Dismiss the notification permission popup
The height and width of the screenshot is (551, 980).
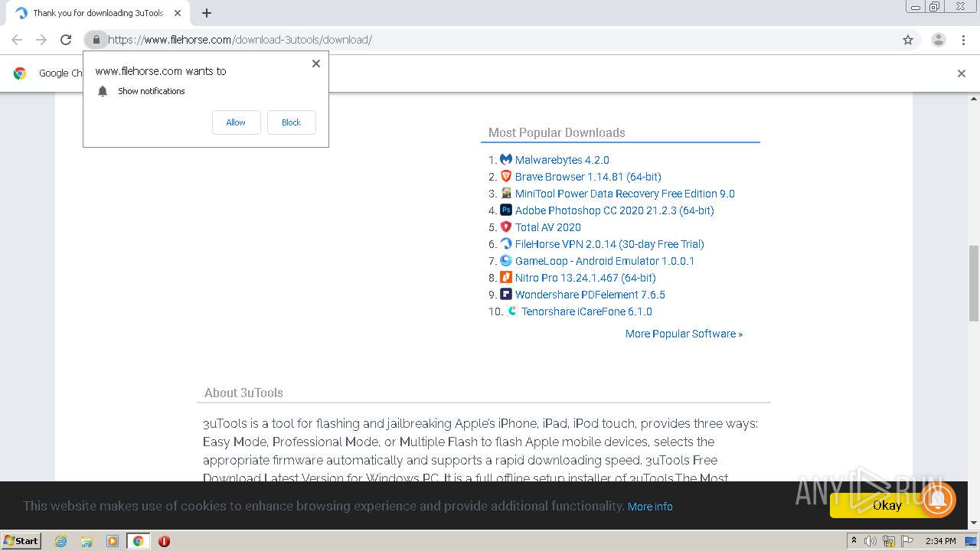[316, 64]
